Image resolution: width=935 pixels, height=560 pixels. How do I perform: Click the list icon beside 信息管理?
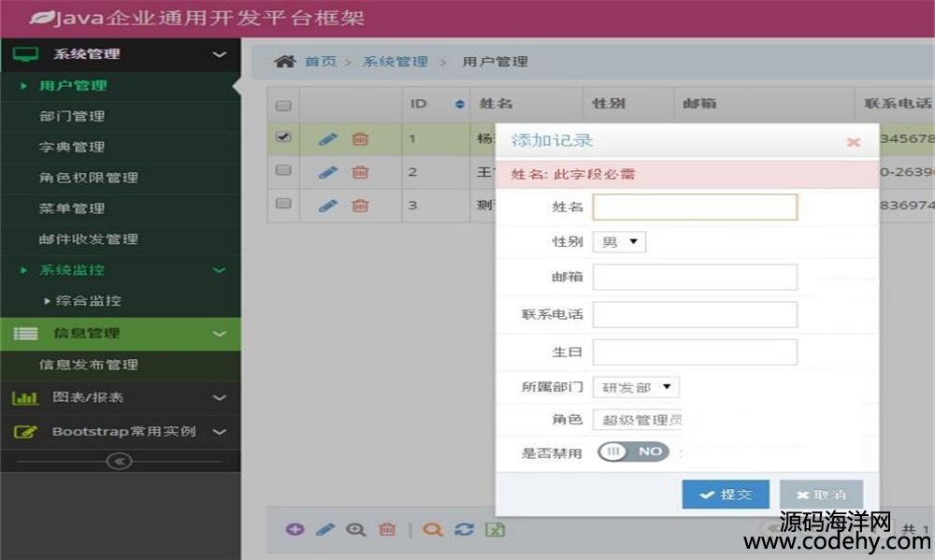click(x=25, y=334)
